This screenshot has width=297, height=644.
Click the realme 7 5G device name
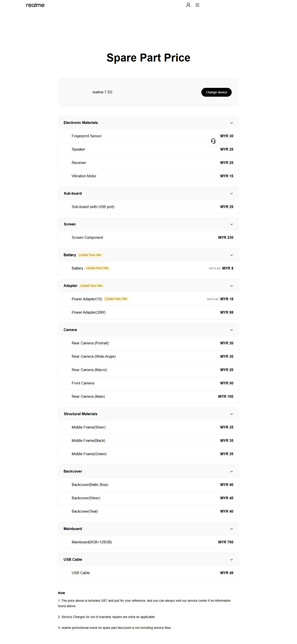102,92
